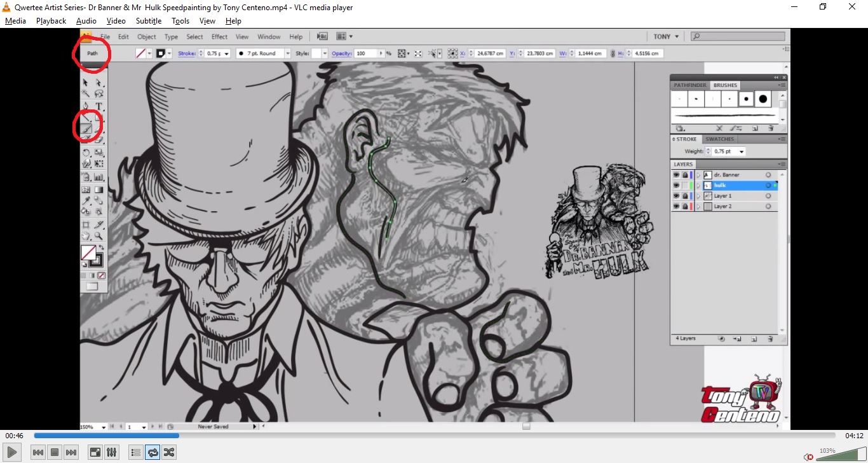Select the Zoom magnifier tool
Image resolution: width=868 pixels, height=463 pixels.
click(98, 236)
